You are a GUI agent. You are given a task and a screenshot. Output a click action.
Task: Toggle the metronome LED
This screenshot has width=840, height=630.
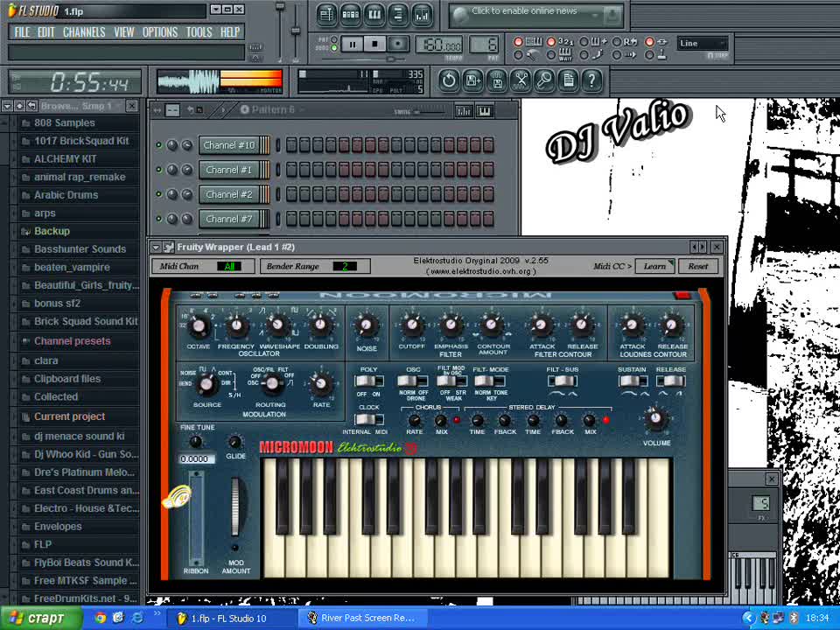pos(518,54)
